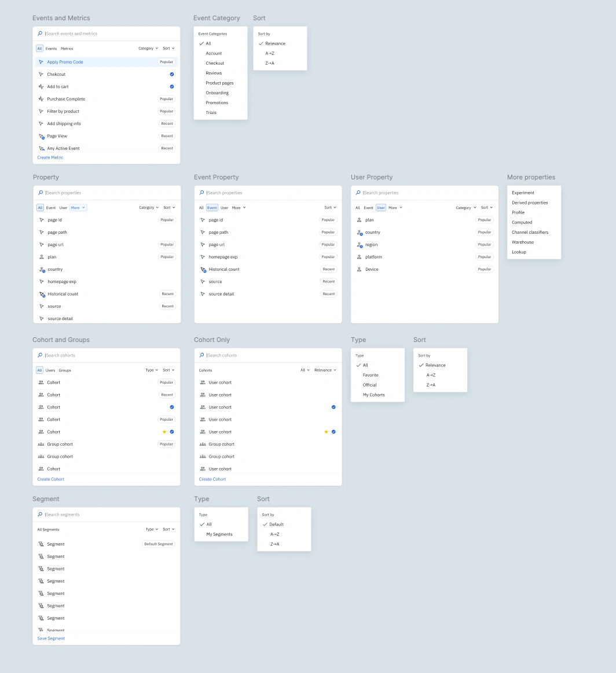Select Favorite in cohort Type menu
Image resolution: width=616 pixels, height=673 pixels.
coord(371,375)
